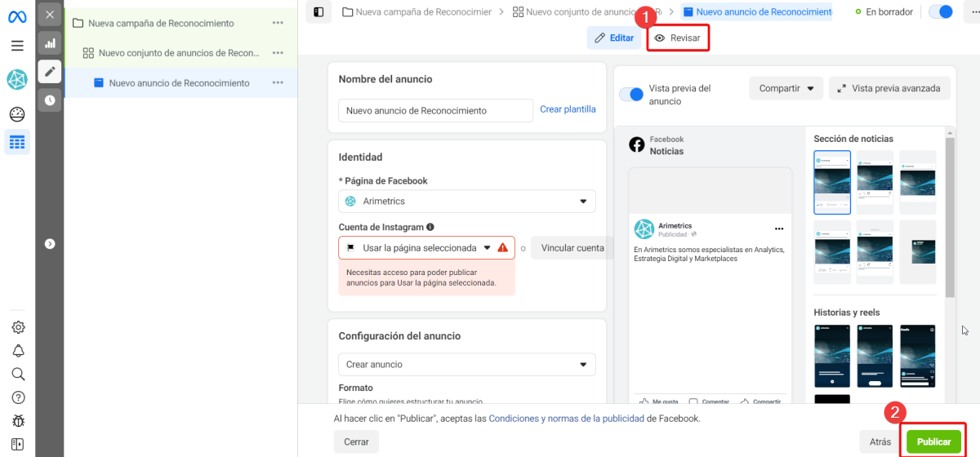Switch to the Editar tab

point(614,38)
